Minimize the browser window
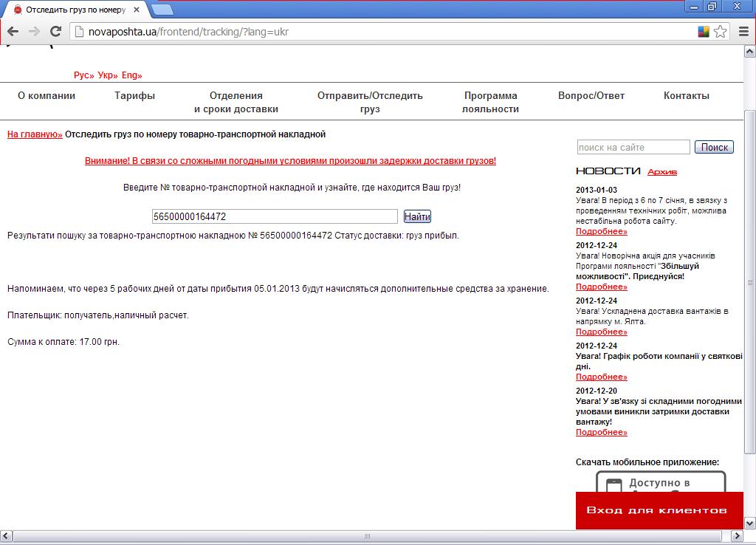756x545 pixels. 694,7
